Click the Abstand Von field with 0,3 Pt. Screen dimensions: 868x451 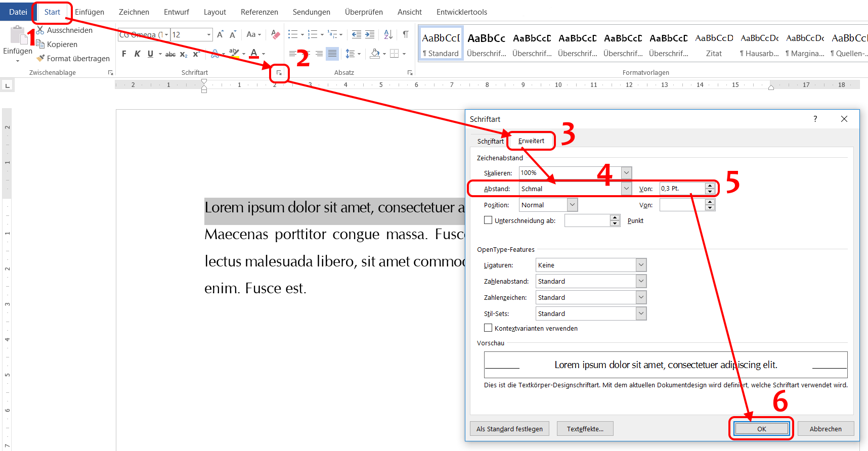[x=683, y=189]
